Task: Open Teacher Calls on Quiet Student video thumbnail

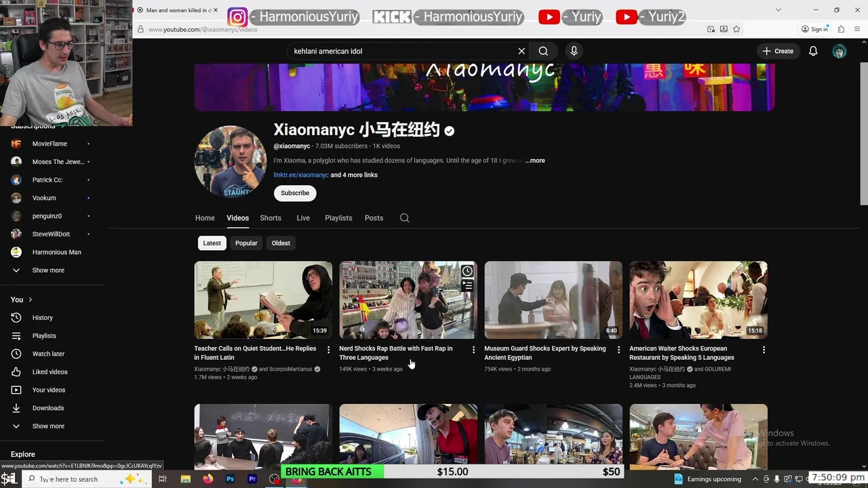Action: (263, 300)
